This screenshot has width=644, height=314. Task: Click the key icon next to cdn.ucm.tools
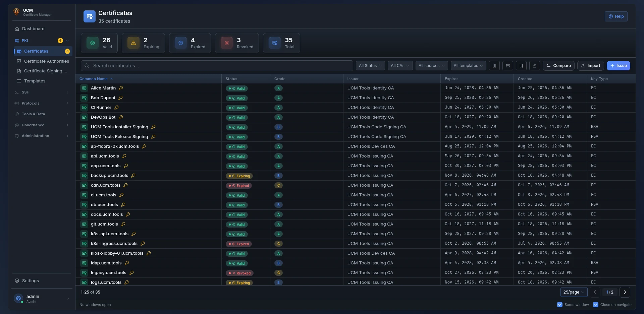(125, 185)
